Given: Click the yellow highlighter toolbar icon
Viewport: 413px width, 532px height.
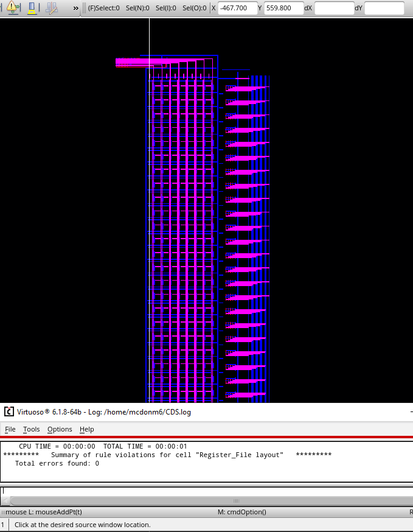Looking at the screenshot, I should pyautogui.click(x=32, y=8).
